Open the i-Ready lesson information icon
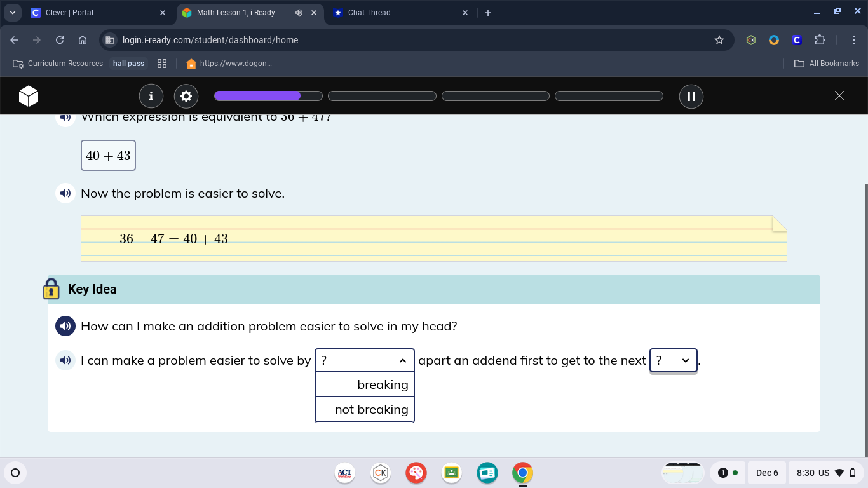Image resolution: width=868 pixels, height=488 pixels. [151, 96]
